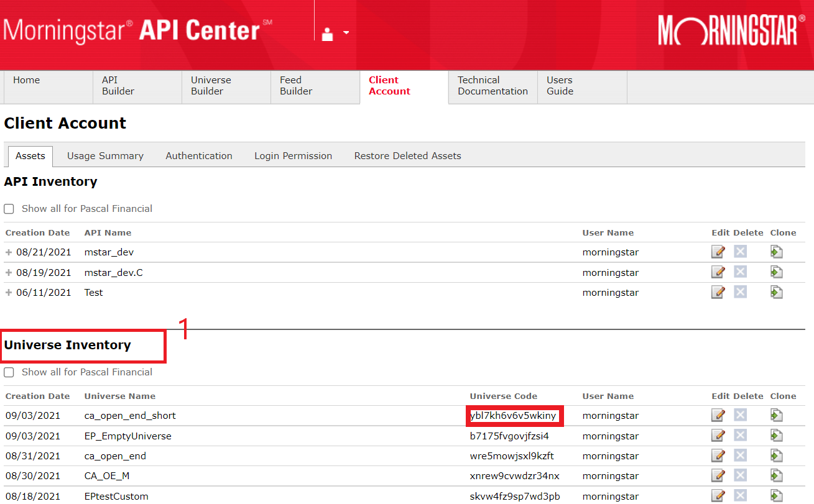Open the Feed Builder tab

pos(315,87)
